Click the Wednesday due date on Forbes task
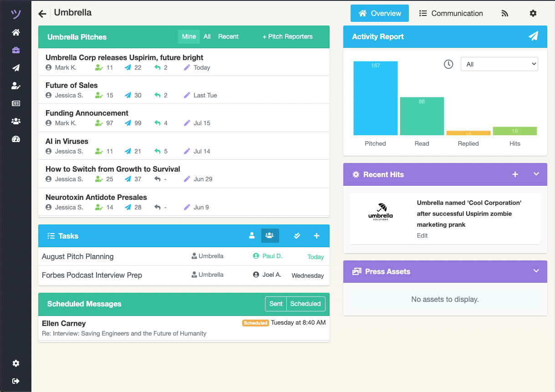 pyautogui.click(x=308, y=275)
